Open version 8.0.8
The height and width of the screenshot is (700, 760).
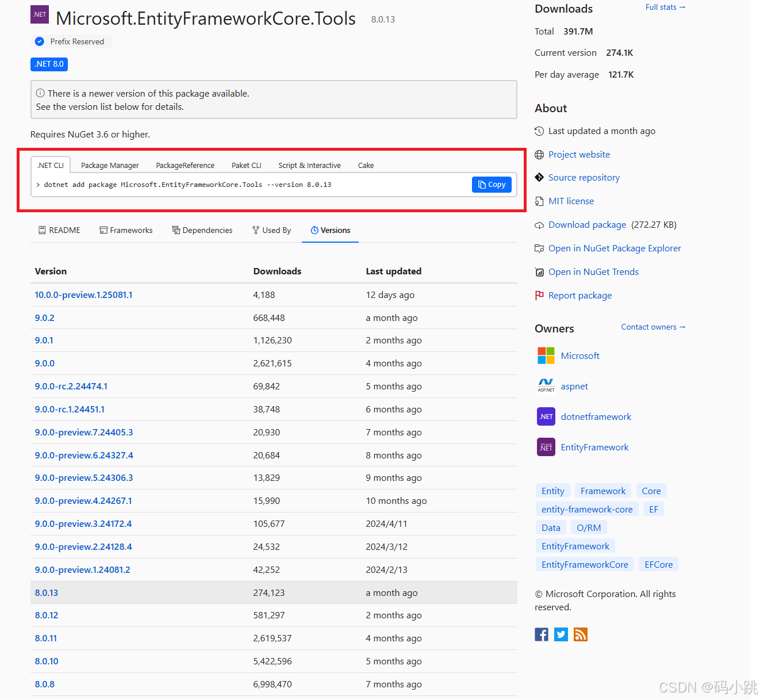(x=44, y=684)
